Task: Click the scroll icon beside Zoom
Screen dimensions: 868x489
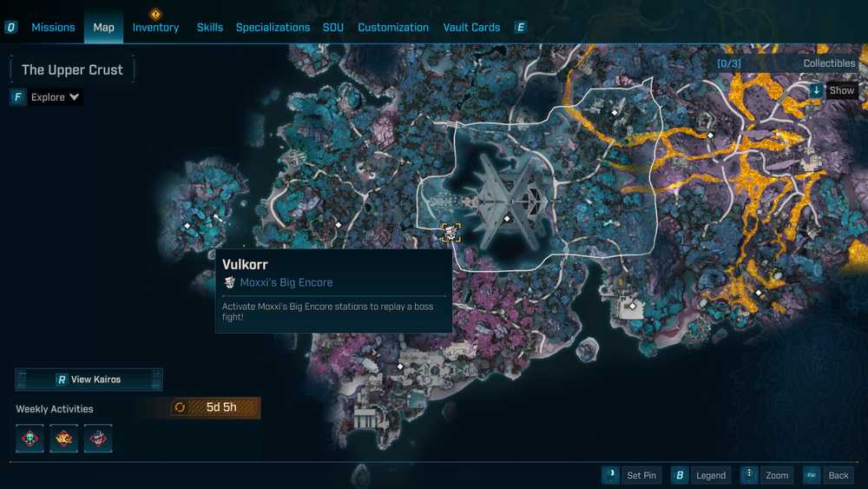Action: point(749,475)
